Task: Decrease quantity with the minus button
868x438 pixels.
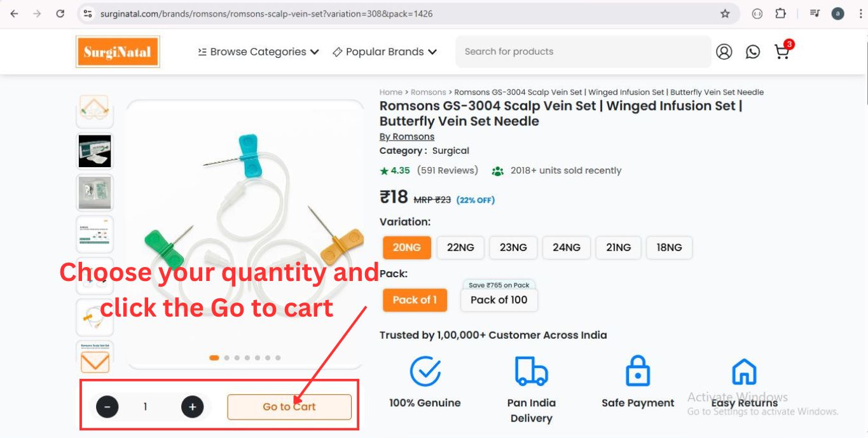Action: 107,407
